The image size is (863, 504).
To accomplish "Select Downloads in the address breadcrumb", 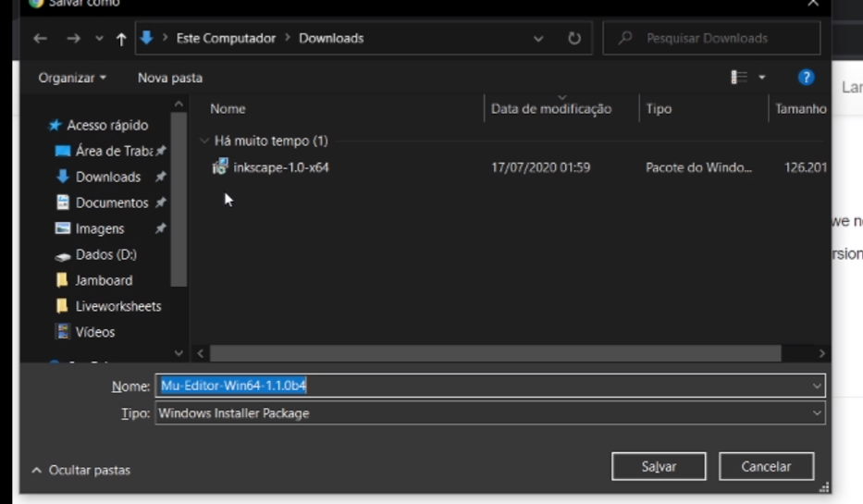I will click(331, 38).
